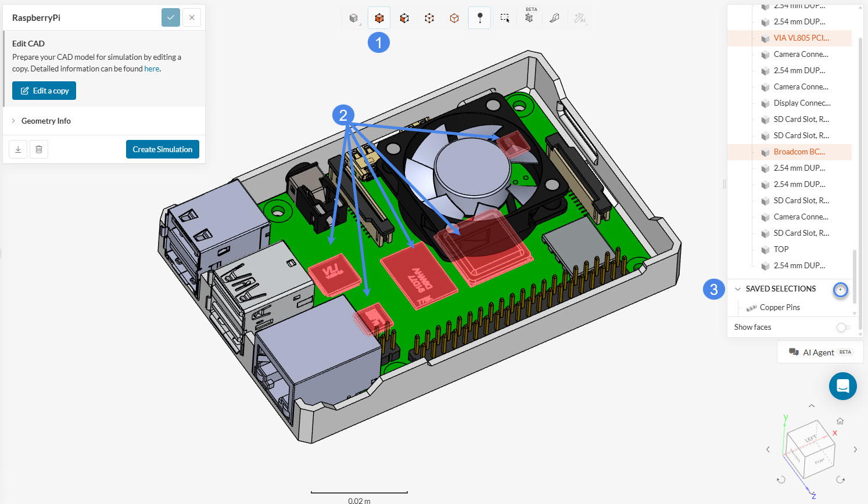Click the Create Simulation button

162,149
